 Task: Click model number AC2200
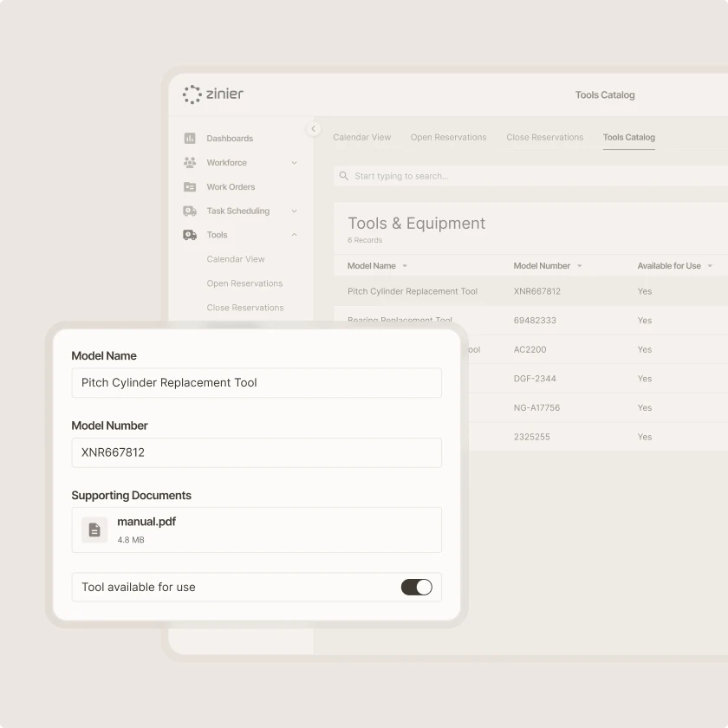click(530, 349)
